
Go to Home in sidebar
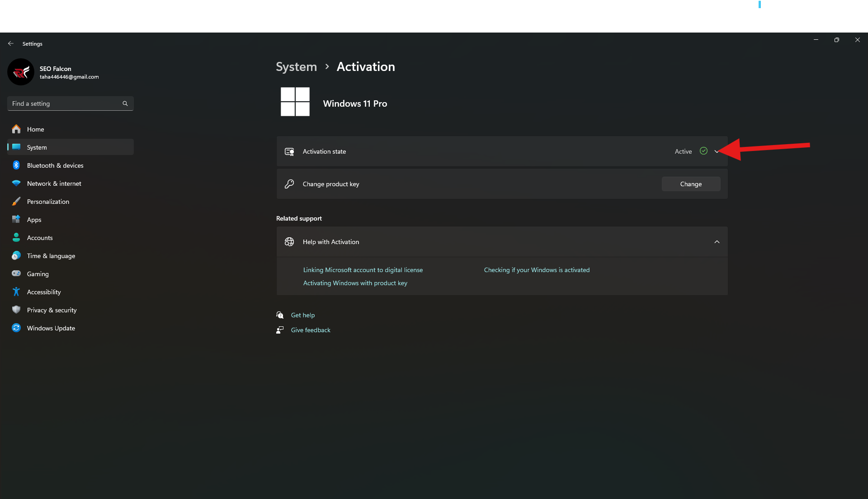(35, 129)
